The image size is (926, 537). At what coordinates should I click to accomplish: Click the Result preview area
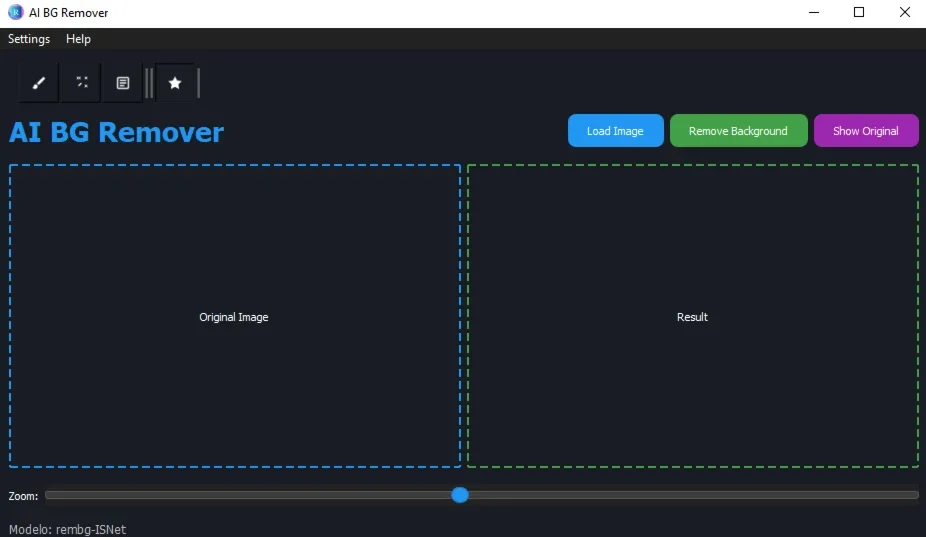pos(693,316)
